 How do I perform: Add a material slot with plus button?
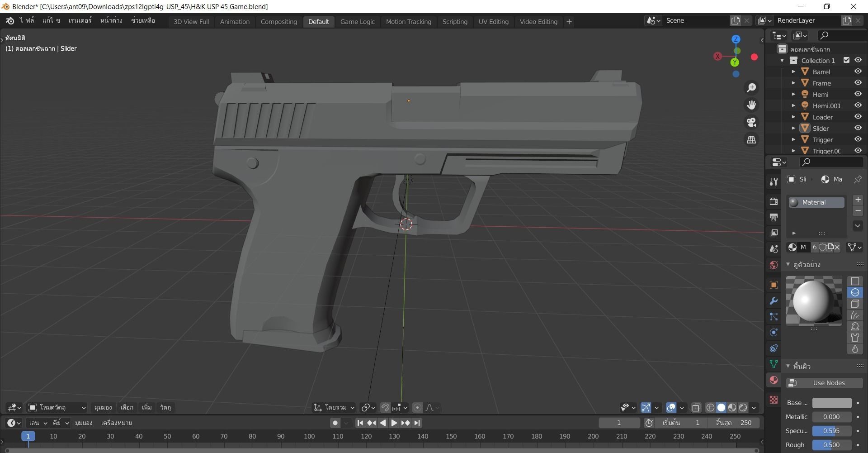pyautogui.click(x=857, y=200)
